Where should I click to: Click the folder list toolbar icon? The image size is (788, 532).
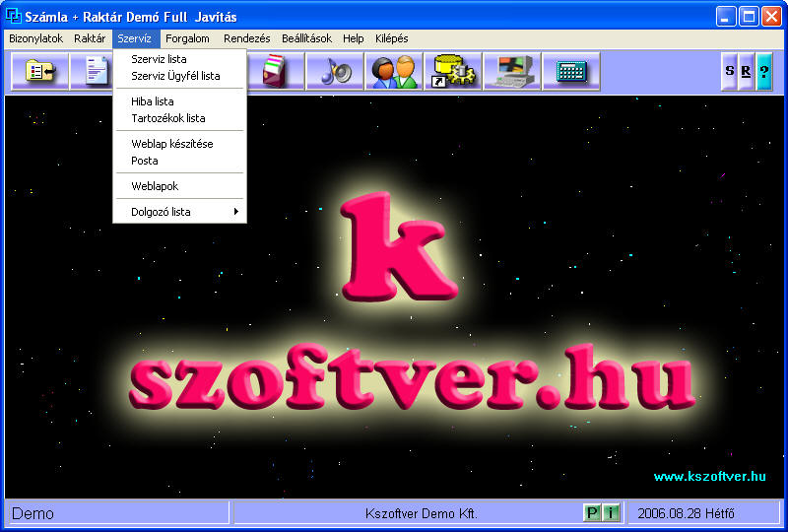[x=39, y=71]
